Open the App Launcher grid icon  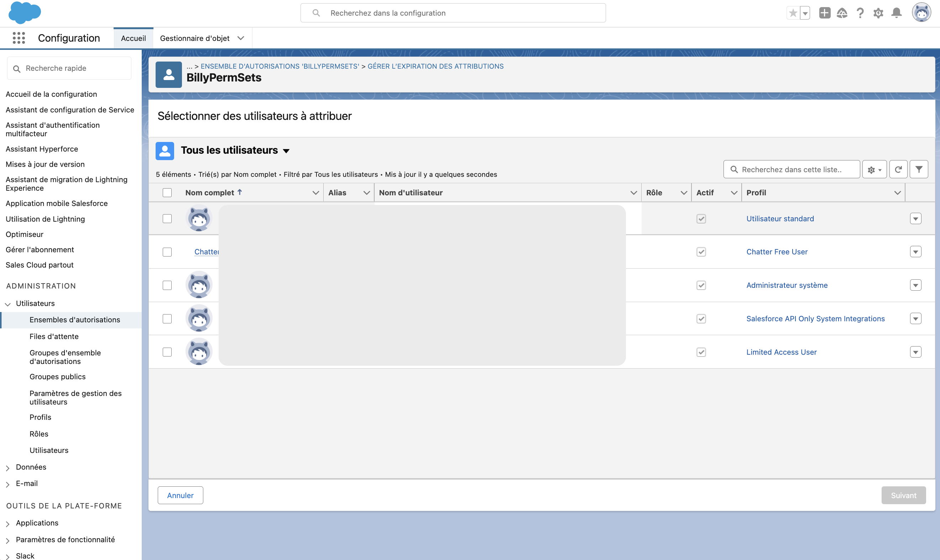pyautogui.click(x=19, y=38)
